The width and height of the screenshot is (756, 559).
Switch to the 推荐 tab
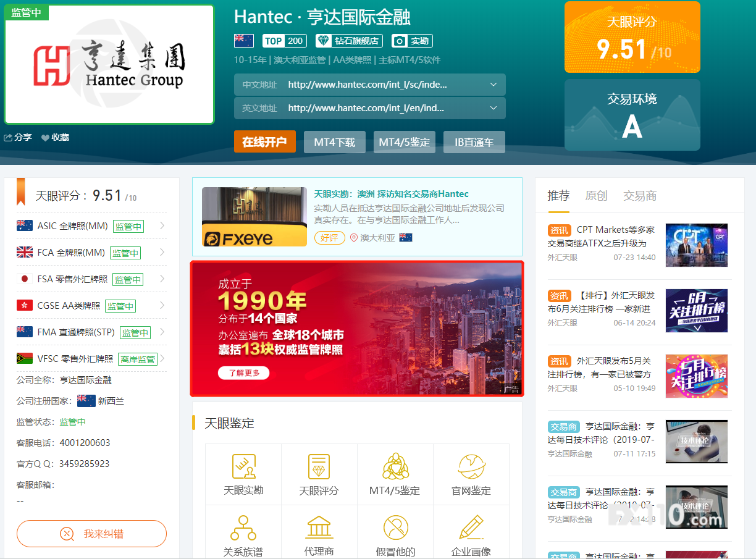pyautogui.click(x=558, y=196)
